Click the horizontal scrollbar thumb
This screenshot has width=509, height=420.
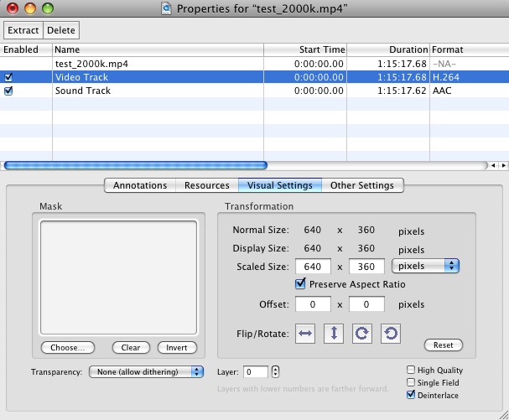tap(136, 165)
